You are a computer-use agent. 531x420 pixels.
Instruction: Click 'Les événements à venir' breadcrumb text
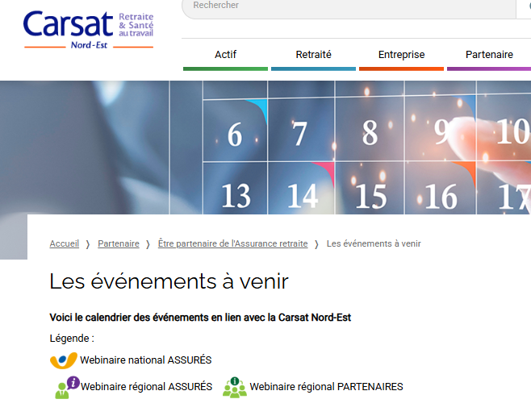(x=374, y=243)
